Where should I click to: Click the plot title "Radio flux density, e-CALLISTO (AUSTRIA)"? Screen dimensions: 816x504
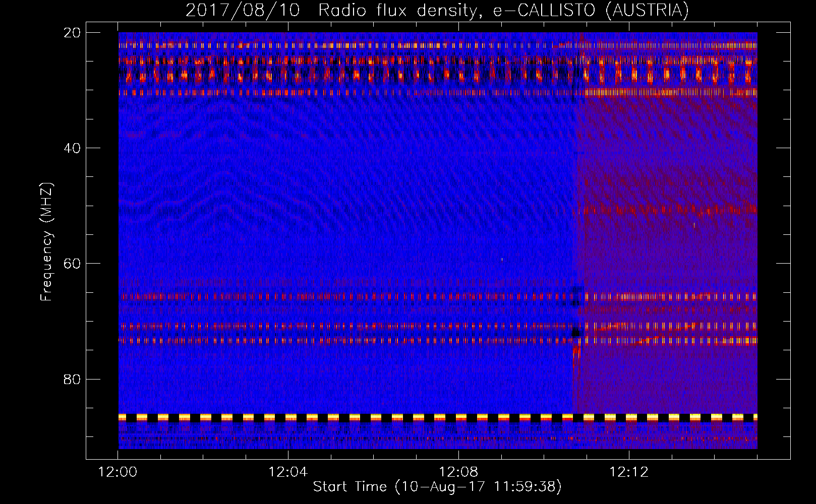click(x=503, y=11)
